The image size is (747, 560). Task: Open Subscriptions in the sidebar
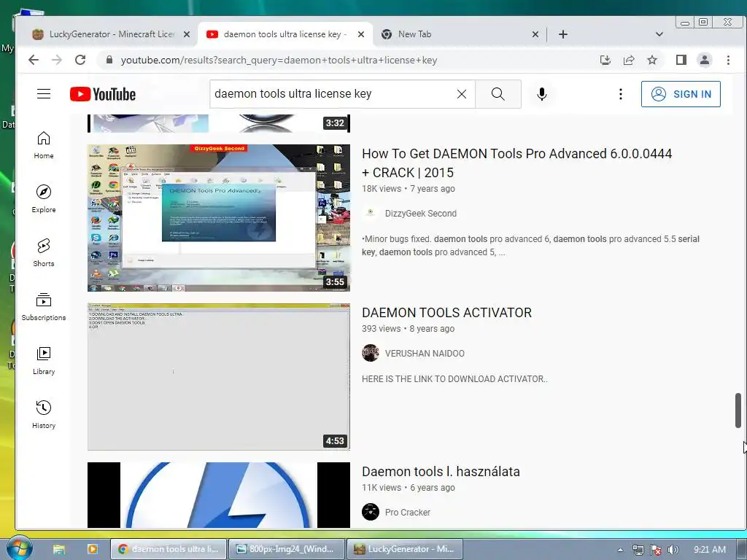coord(44,307)
